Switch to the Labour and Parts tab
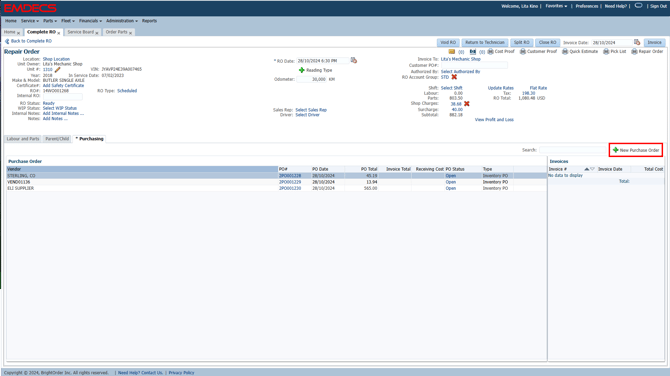The image size is (670, 376). tap(23, 139)
